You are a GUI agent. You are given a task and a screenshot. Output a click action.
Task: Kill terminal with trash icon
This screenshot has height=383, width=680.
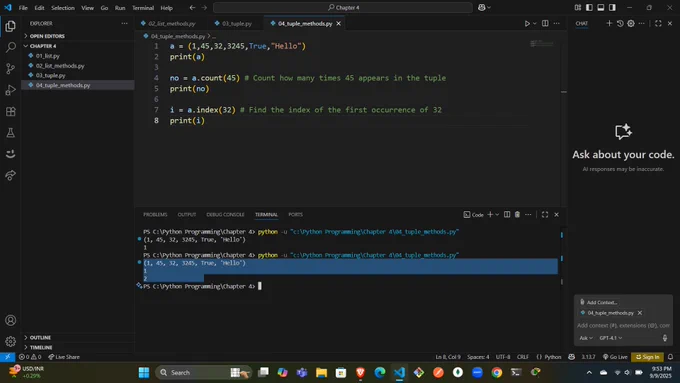[517, 214]
